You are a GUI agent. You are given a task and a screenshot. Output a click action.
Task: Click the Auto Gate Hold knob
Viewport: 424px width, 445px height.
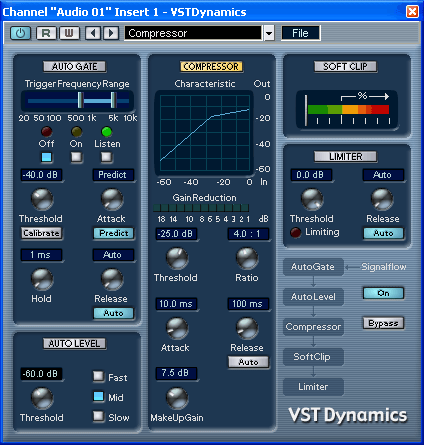tap(42, 279)
